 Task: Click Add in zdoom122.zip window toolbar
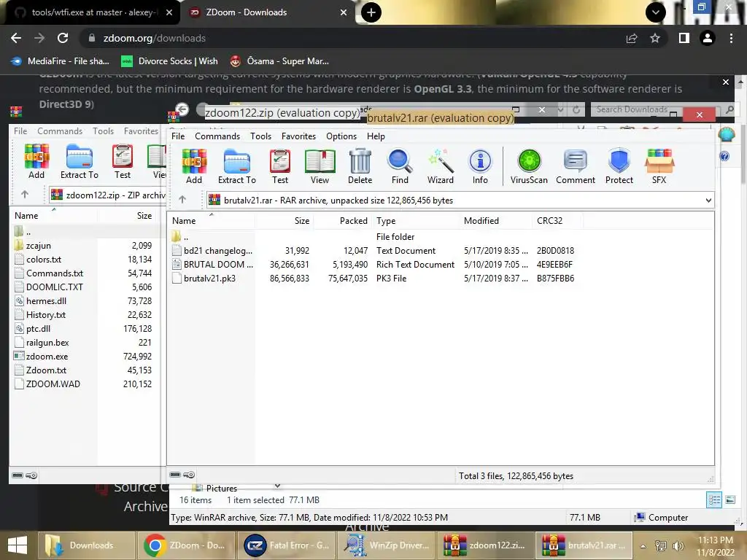tap(36, 161)
